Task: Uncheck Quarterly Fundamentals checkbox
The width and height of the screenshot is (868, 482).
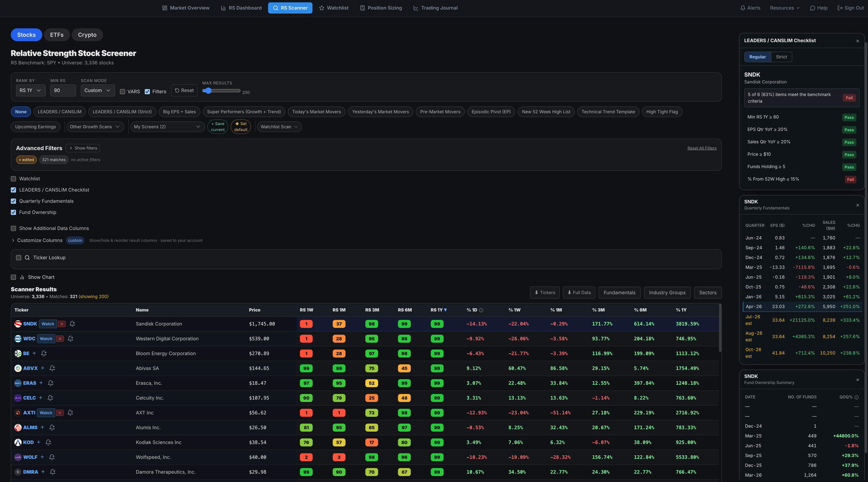Action: point(14,201)
